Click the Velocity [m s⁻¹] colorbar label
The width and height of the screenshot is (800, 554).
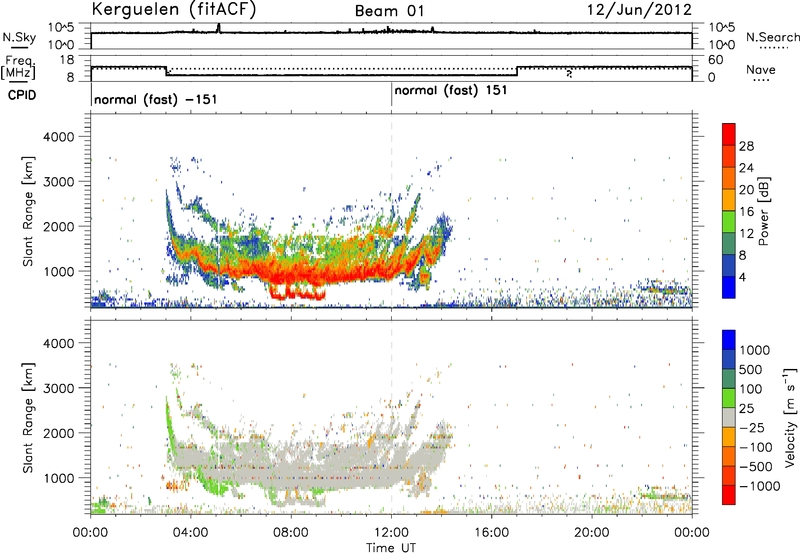tap(790, 417)
